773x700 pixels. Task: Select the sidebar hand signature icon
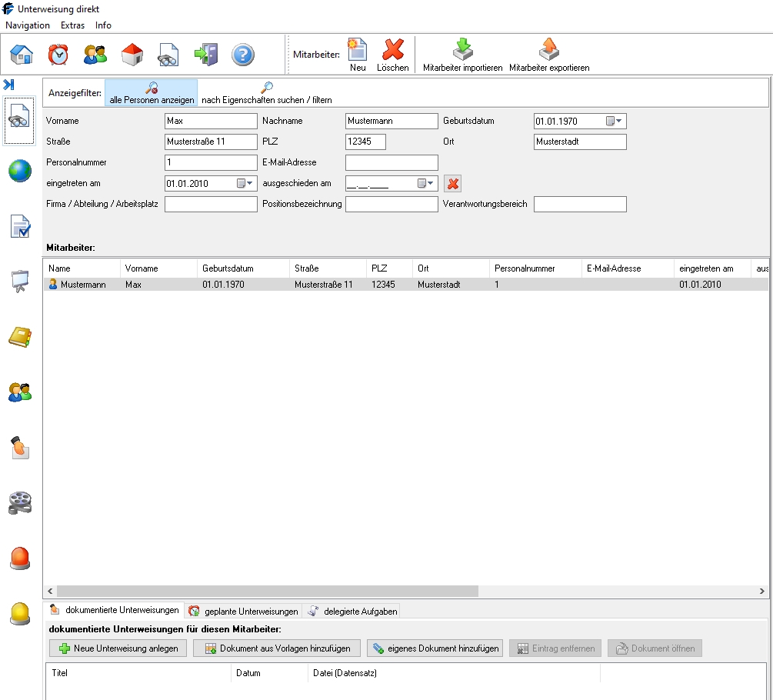tap(20, 448)
